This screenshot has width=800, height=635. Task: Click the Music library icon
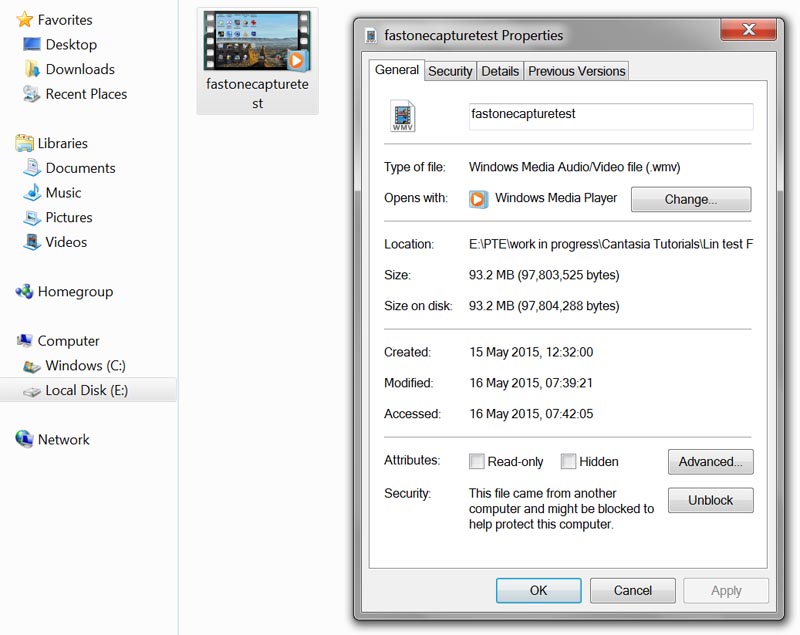[32, 193]
